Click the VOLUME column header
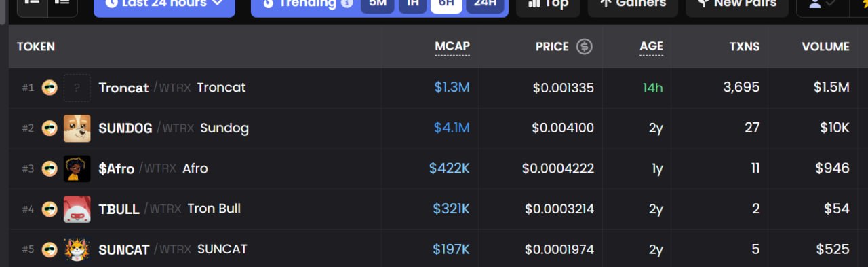868x267 pixels. pyautogui.click(x=825, y=47)
